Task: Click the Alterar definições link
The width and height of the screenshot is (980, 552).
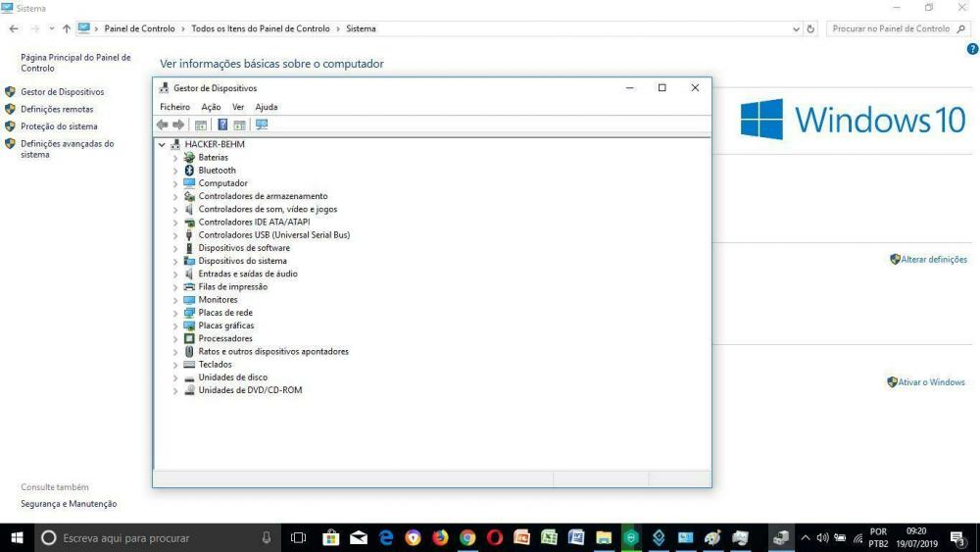Action: [933, 260]
